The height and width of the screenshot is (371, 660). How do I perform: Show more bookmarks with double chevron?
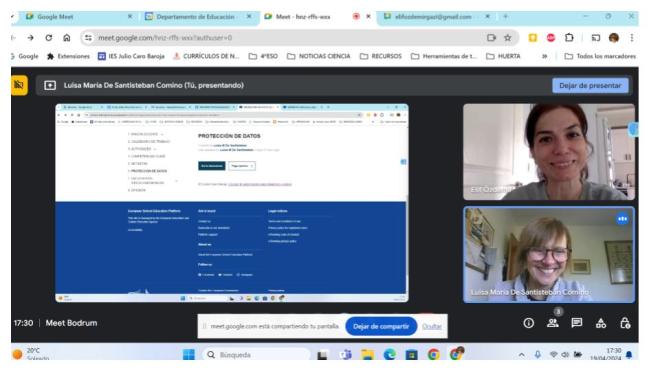point(544,56)
